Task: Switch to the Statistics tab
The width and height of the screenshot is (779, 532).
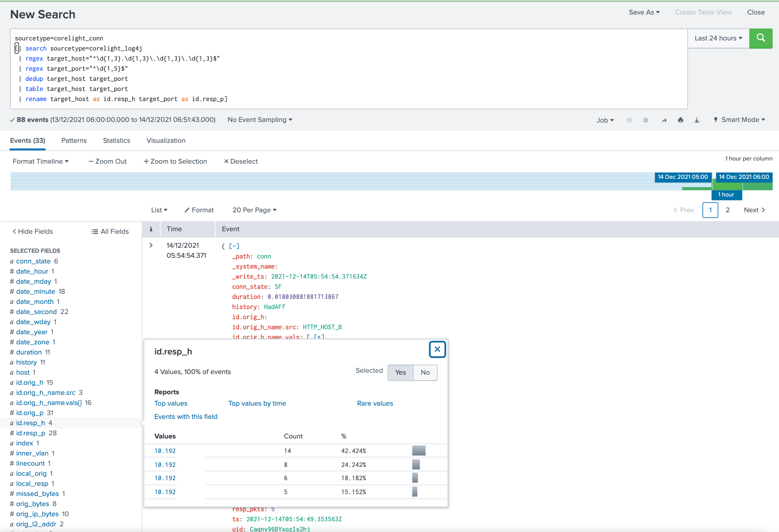Action: (116, 140)
